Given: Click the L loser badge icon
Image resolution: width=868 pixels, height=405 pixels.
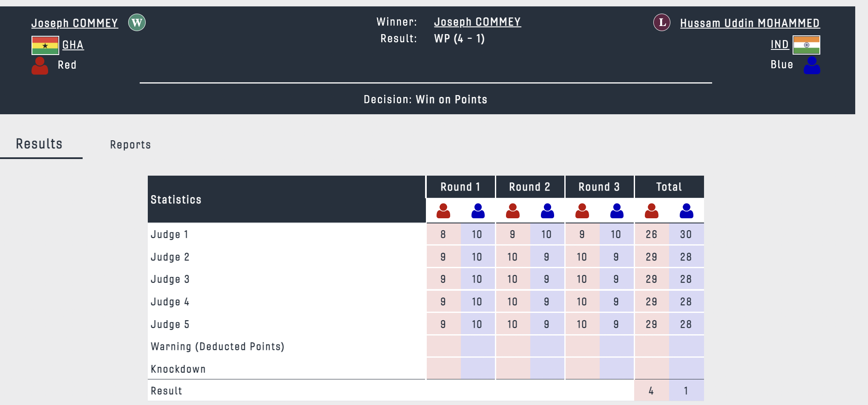Looking at the screenshot, I should pos(662,23).
